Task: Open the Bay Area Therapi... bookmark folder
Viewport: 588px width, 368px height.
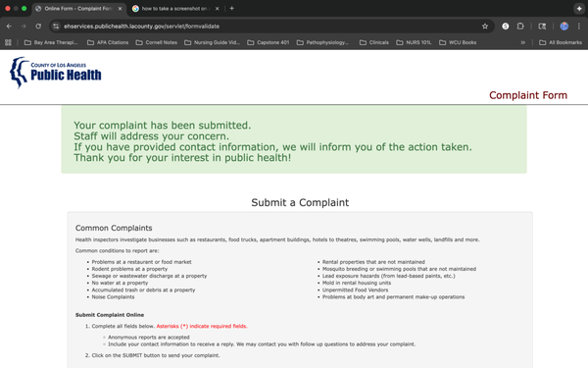Action: 51,42
